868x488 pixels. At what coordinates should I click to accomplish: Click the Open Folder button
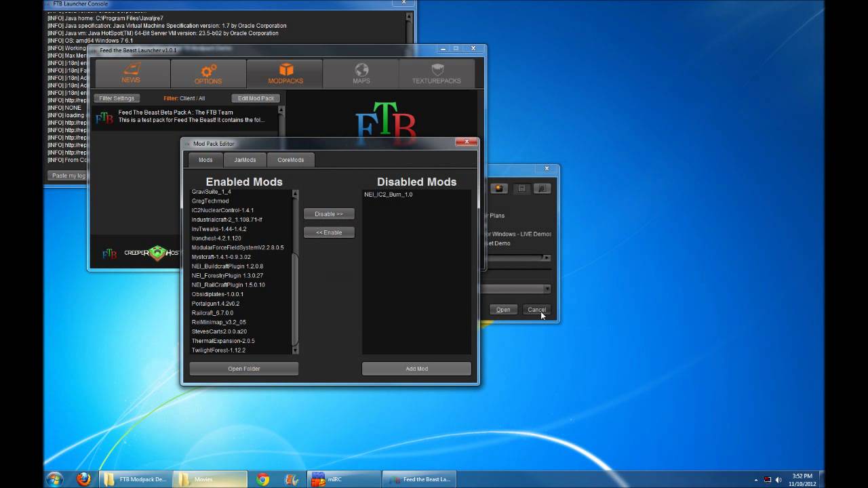coord(244,369)
